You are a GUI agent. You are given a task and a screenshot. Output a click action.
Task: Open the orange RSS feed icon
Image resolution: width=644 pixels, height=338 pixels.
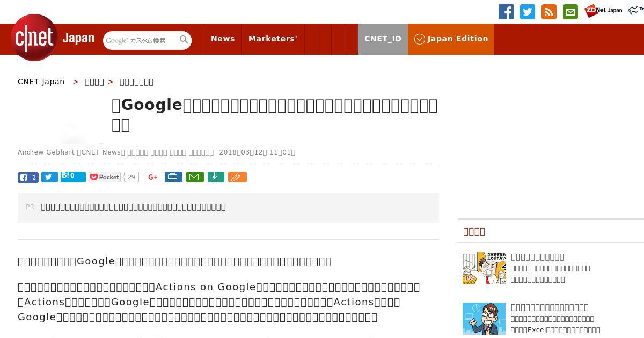pyautogui.click(x=549, y=12)
